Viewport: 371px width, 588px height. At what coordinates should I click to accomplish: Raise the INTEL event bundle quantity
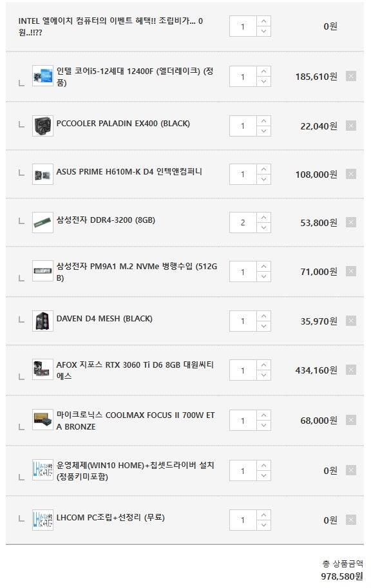click(x=263, y=21)
